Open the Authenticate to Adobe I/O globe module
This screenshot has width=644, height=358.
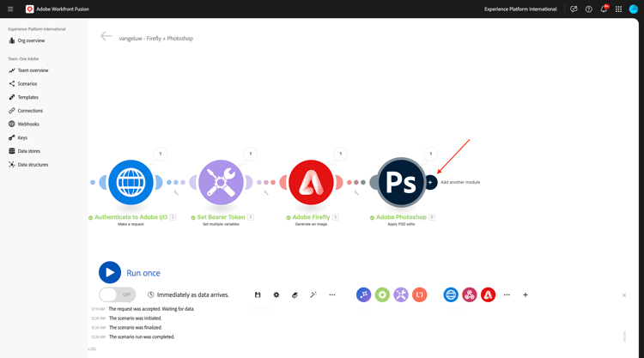click(x=131, y=182)
